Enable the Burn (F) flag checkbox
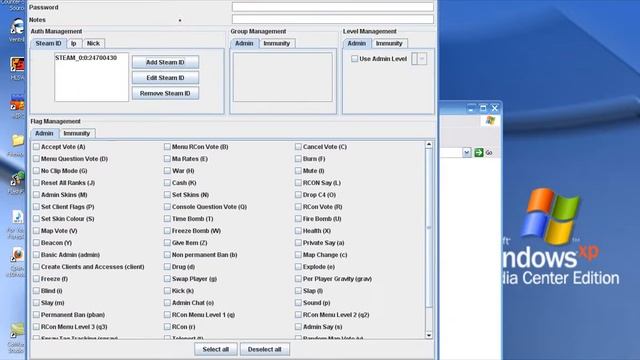 click(x=298, y=159)
